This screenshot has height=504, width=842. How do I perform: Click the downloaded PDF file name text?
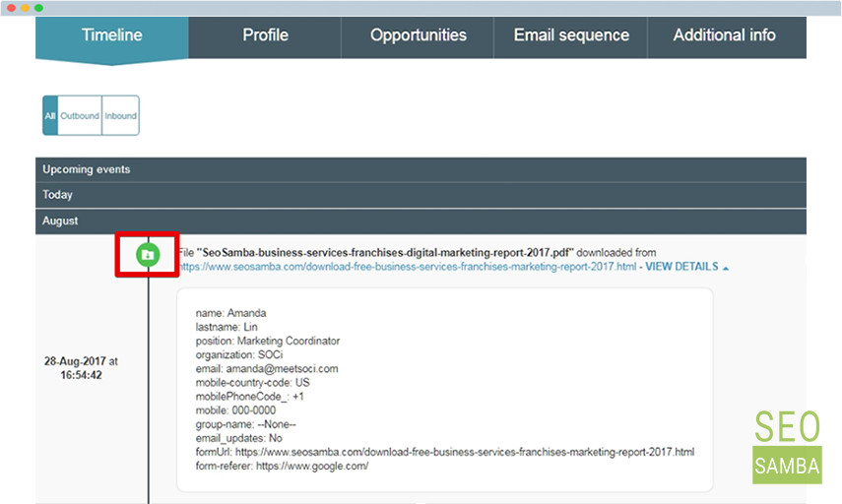pyautogui.click(x=385, y=253)
